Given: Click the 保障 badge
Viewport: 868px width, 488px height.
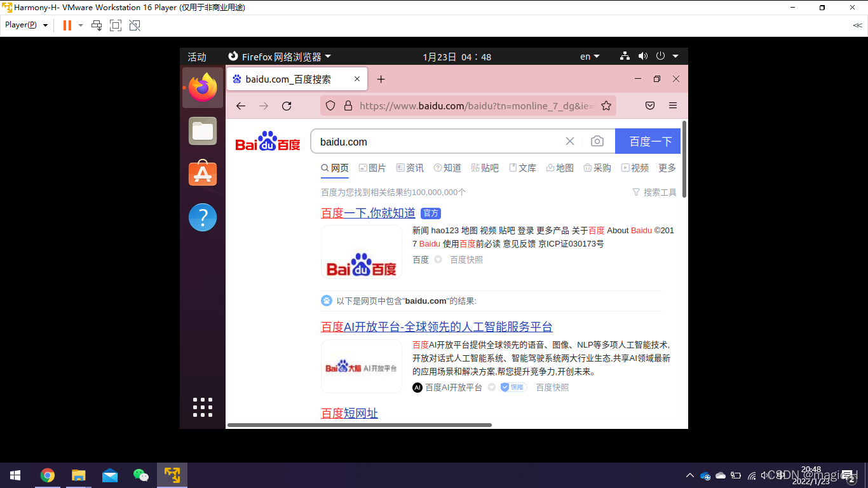Looking at the screenshot, I should 513,388.
